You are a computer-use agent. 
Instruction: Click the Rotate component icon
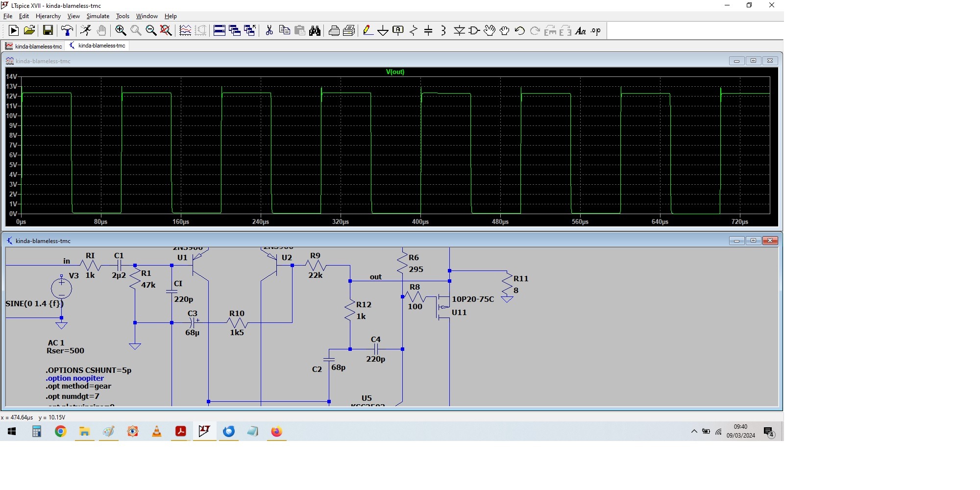tap(550, 31)
